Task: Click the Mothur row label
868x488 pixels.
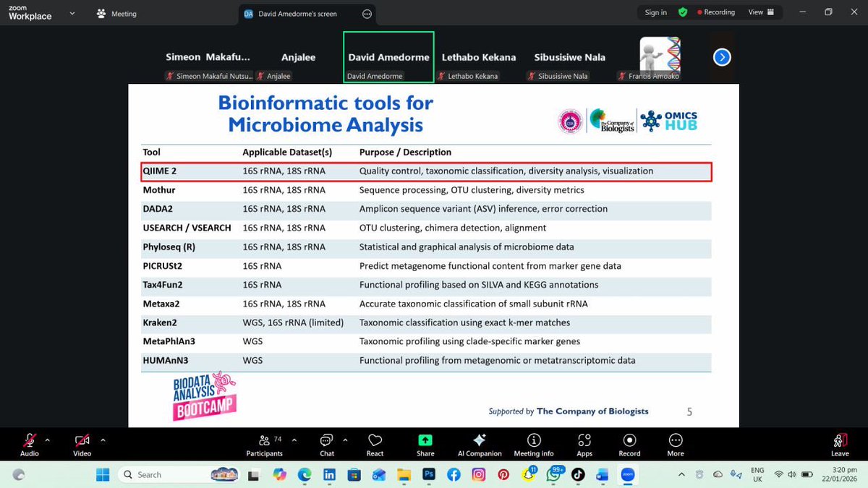Action: 159,190
